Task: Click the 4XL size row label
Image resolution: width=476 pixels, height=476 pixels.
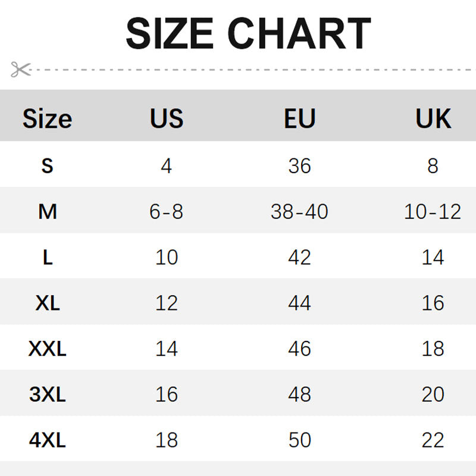Action: [x=48, y=440]
